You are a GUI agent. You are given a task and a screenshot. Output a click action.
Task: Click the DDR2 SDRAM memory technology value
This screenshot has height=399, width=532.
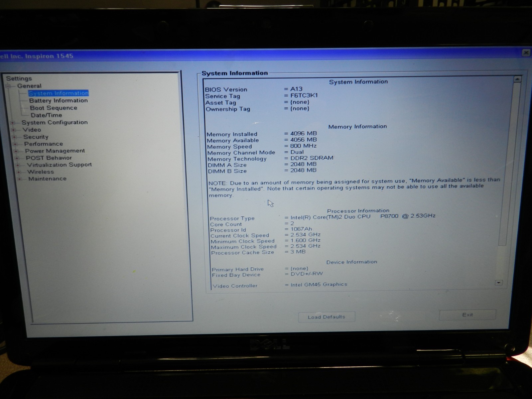click(x=312, y=158)
